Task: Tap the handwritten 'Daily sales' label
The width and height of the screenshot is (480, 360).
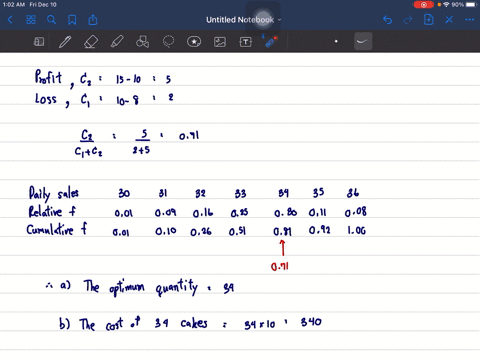Action: [x=54, y=194]
